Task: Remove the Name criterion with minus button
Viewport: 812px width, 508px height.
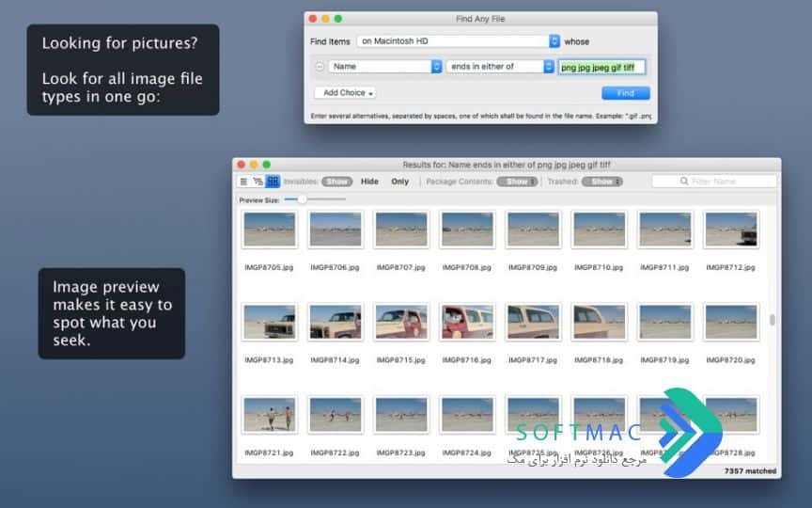Action: (x=320, y=67)
